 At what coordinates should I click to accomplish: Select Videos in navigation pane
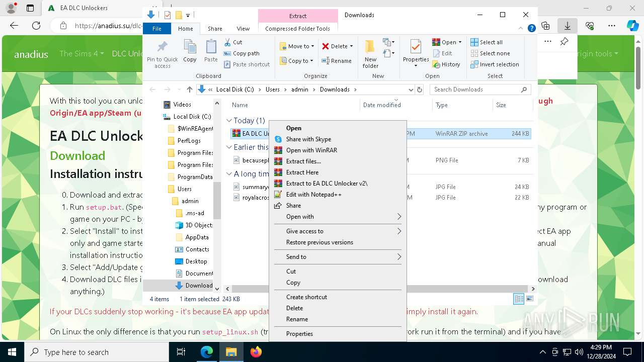(182, 105)
